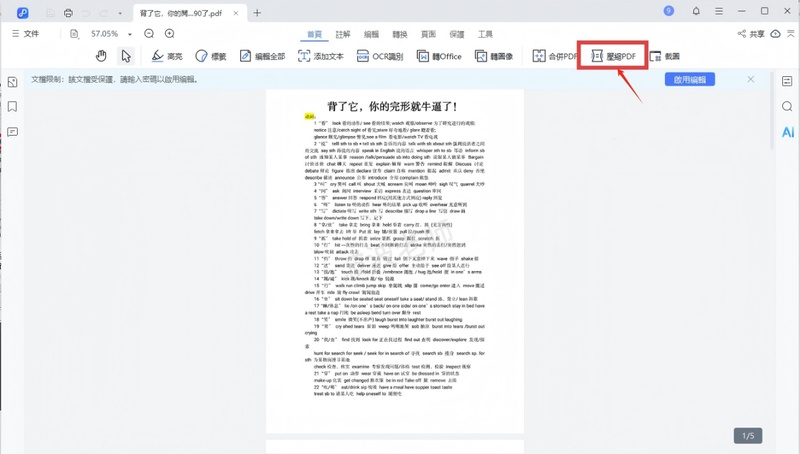Select the arrow pointer tool
Viewport: 800px width, 454px height.
[126, 56]
